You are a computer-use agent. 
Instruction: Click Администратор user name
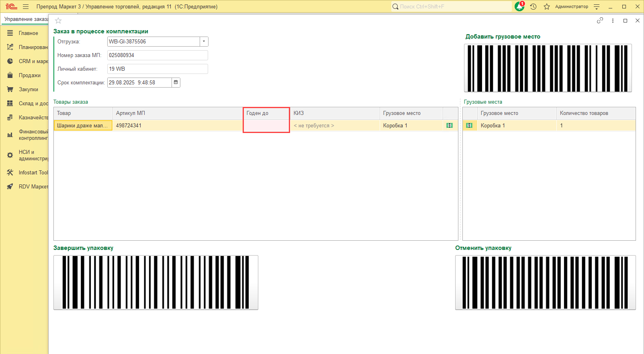coord(571,6)
